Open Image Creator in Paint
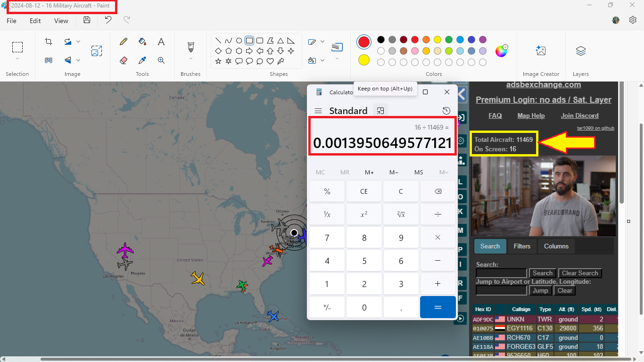This screenshot has height=362, width=644. click(x=541, y=50)
